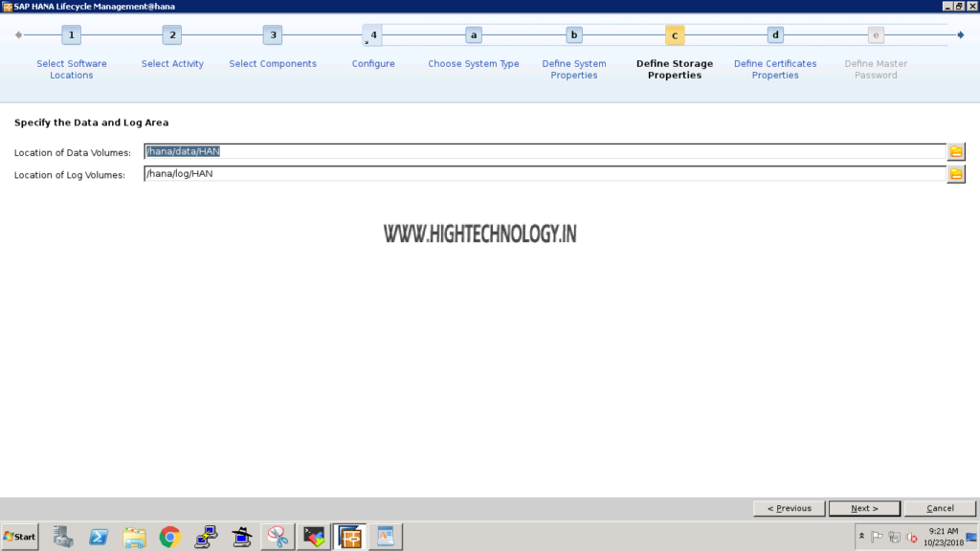Click SAP HANA window title icon

(x=8, y=7)
